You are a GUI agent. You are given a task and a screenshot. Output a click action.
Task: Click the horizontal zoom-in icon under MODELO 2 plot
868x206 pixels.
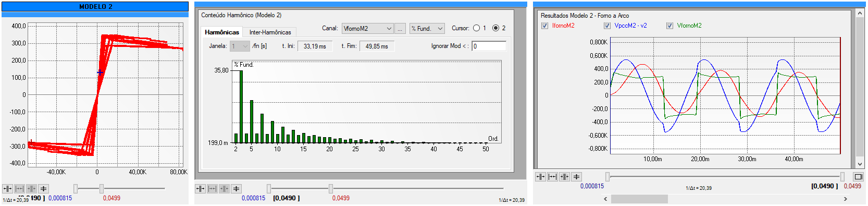click(7, 189)
